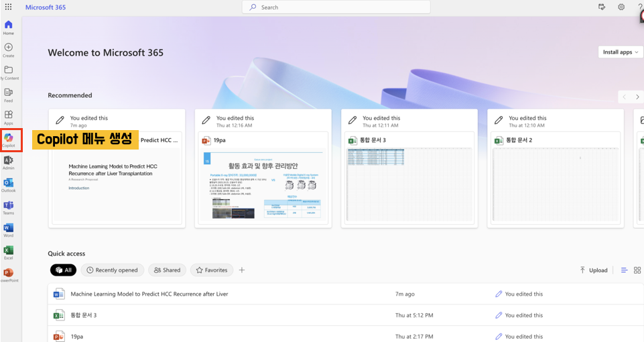
Task: Expand the Install apps dropdown
Action: pyautogui.click(x=620, y=52)
